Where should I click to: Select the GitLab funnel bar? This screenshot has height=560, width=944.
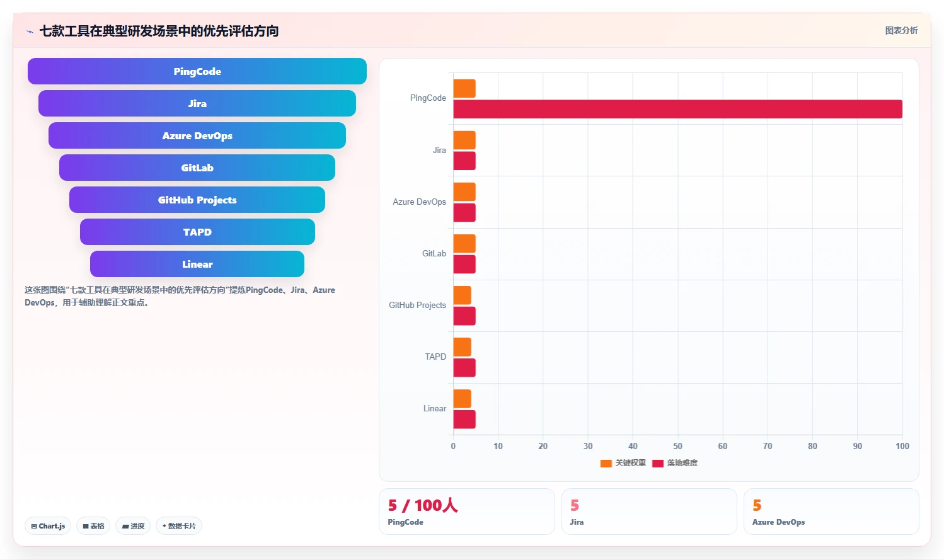coord(197,168)
